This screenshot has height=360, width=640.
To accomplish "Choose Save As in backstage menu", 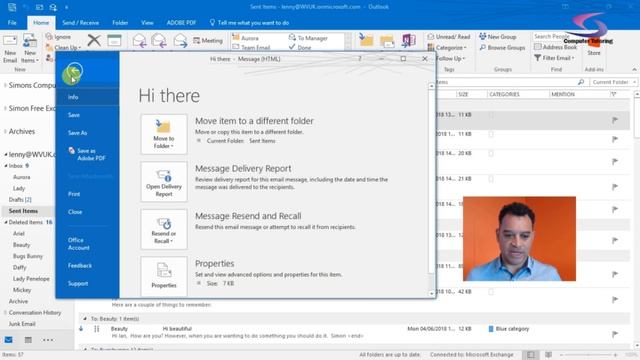I will [x=78, y=133].
